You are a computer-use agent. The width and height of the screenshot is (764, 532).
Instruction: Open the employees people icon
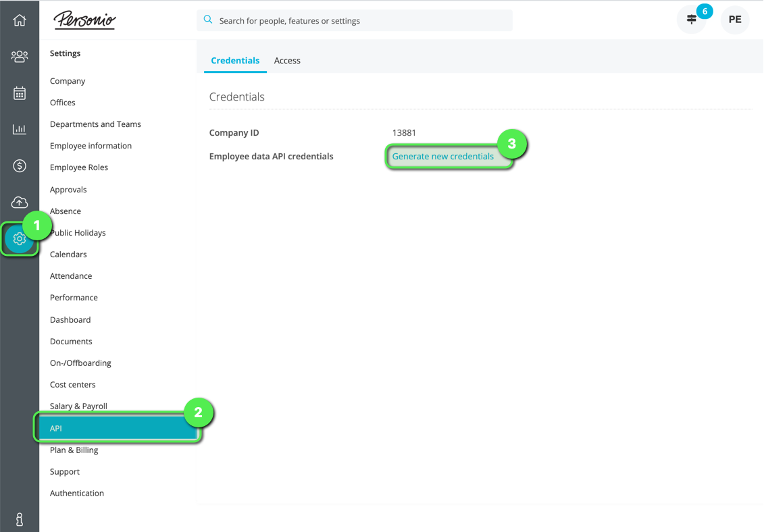point(20,57)
